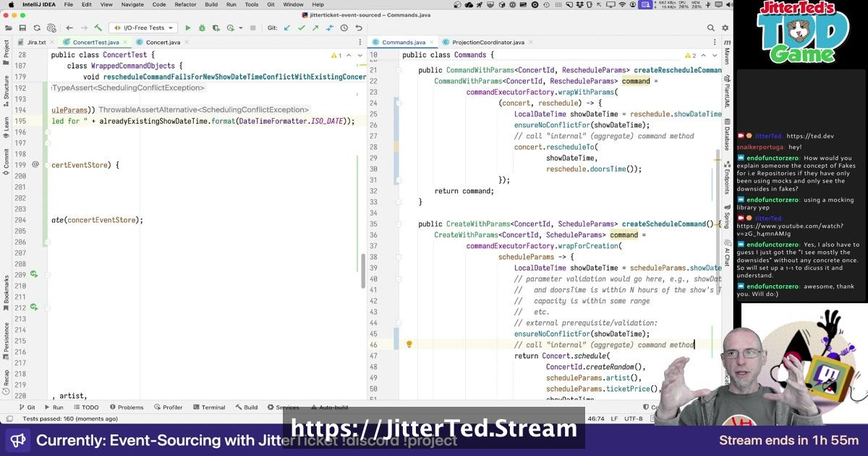Open the Build menu
This screenshot has height=456, width=868.
pos(211,4)
